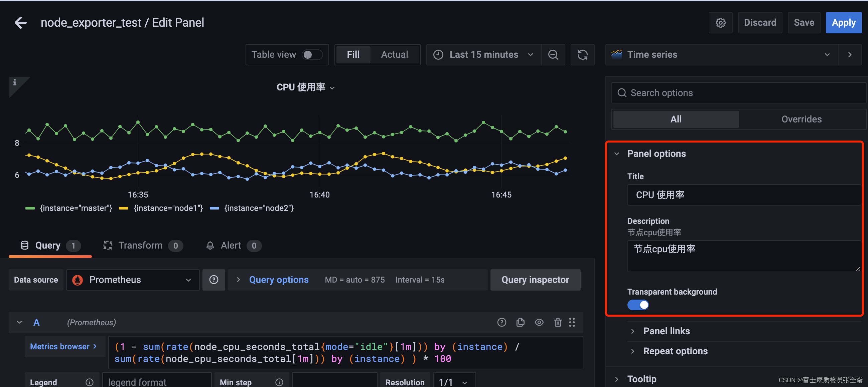
Task: Click the Search options input field
Action: tap(738, 93)
